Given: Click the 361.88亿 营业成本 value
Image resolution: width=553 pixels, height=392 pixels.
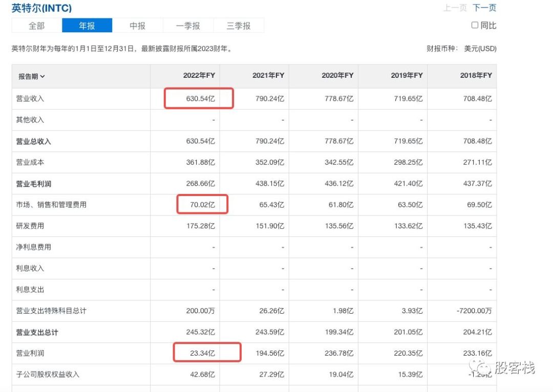Looking at the screenshot, I should [201, 162].
